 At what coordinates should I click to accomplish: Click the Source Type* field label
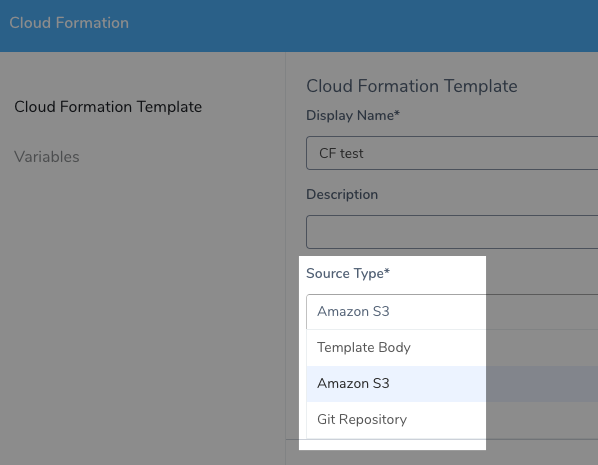coord(348,274)
